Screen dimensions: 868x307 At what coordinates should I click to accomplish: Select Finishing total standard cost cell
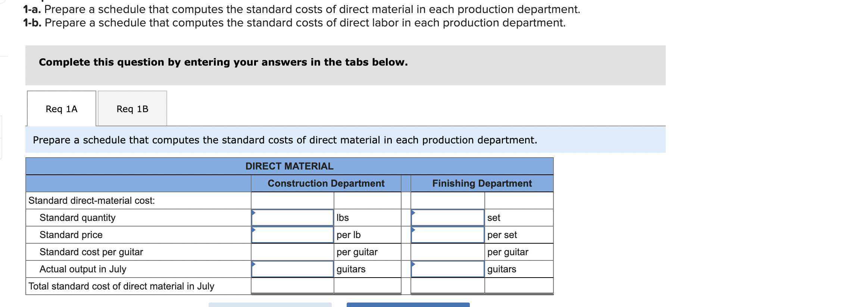[447, 286]
